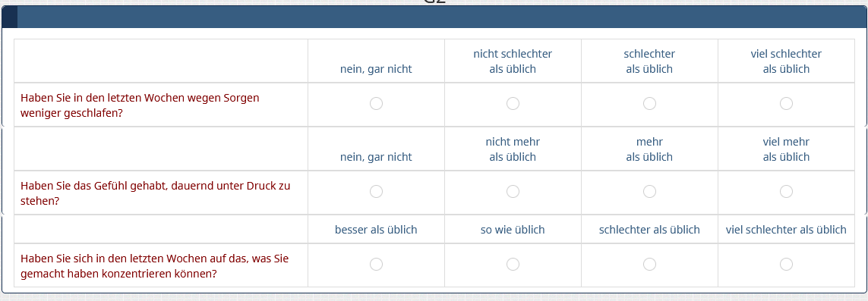This screenshot has width=868, height=301.
Task: Choose 'viel mehr als üblich' for Druck question
Action: (786, 191)
